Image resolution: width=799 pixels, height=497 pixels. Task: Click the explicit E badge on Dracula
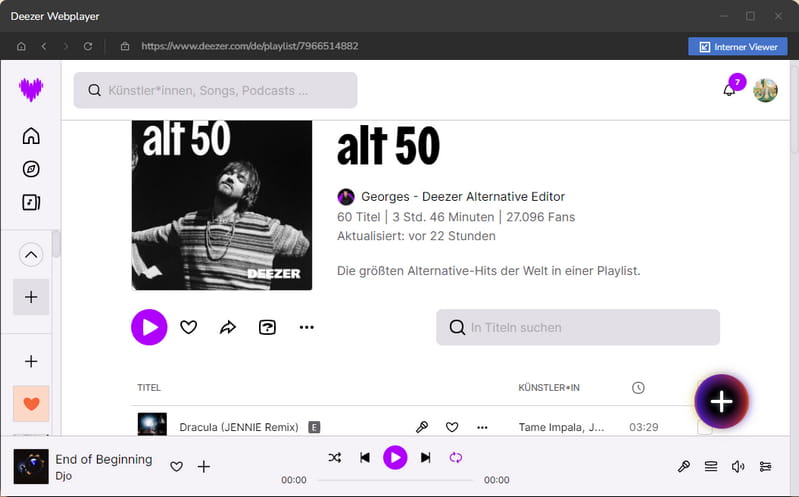click(314, 427)
